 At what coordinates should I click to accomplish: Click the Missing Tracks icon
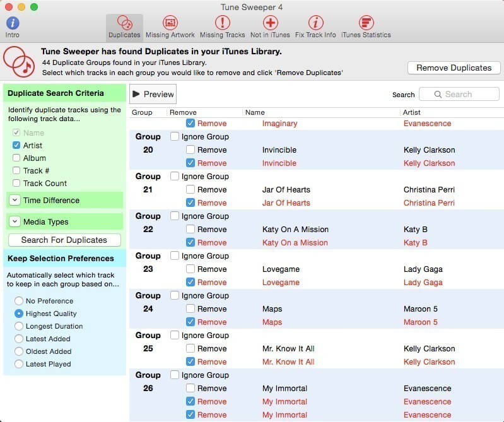pos(222,23)
